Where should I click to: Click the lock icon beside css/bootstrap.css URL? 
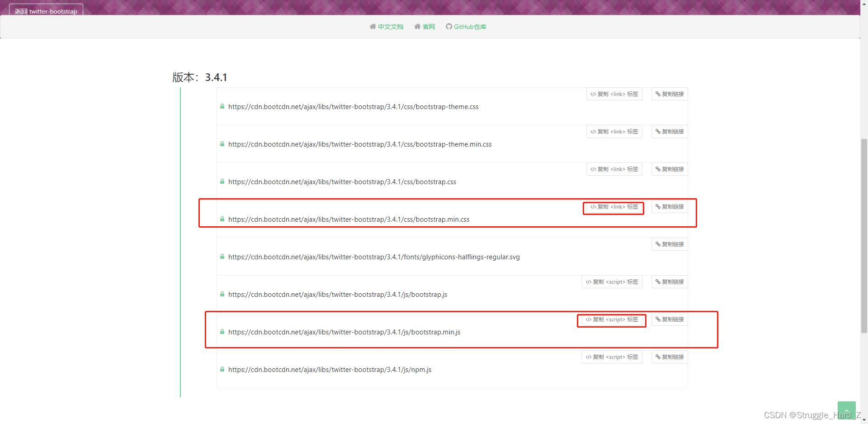pyautogui.click(x=222, y=181)
